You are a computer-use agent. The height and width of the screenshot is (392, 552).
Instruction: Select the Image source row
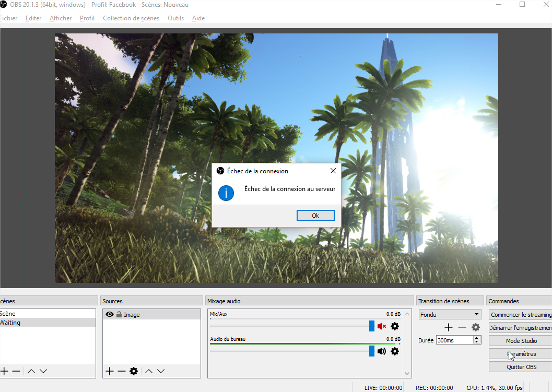coord(152,315)
